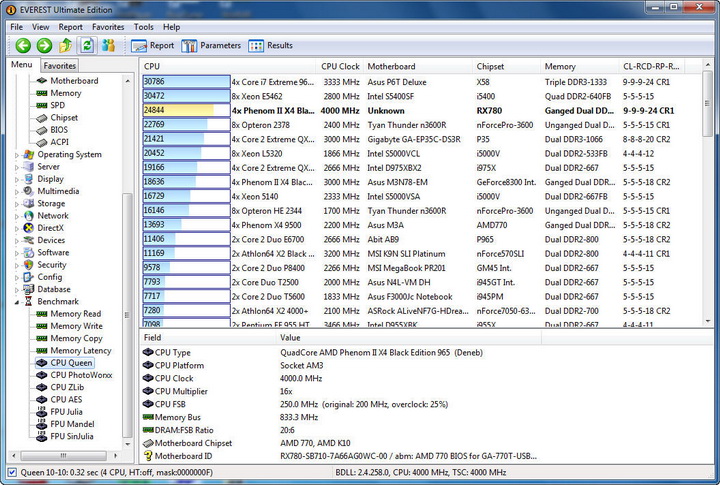Open the View menu
The height and width of the screenshot is (485, 720).
coord(40,27)
